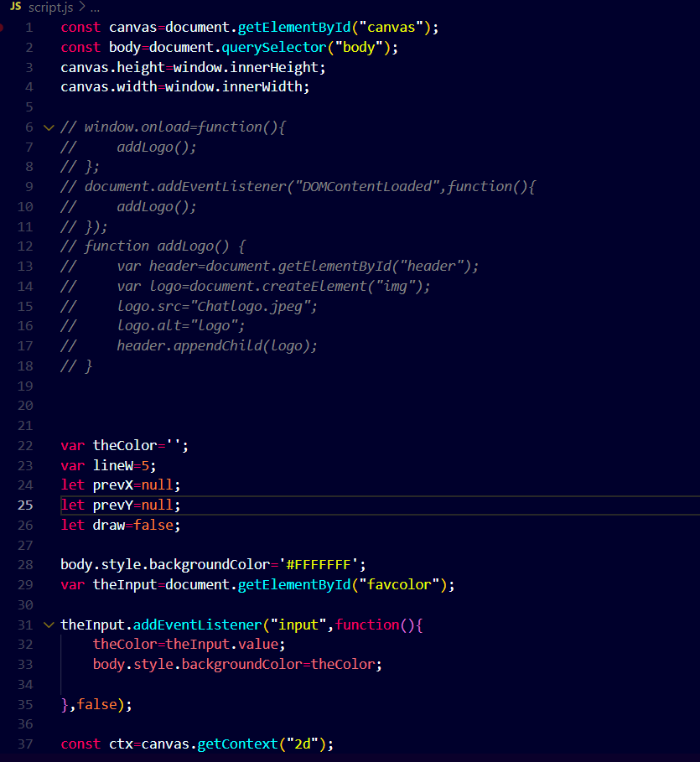Viewport: 700px width, 762px height.
Task: Click addEventListener on line 31
Action: (x=197, y=625)
